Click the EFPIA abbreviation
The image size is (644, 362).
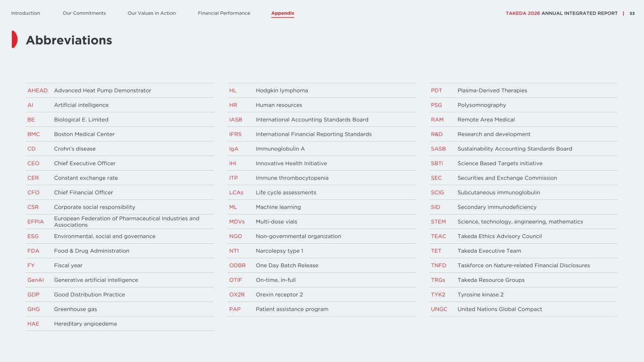pos(35,222)
